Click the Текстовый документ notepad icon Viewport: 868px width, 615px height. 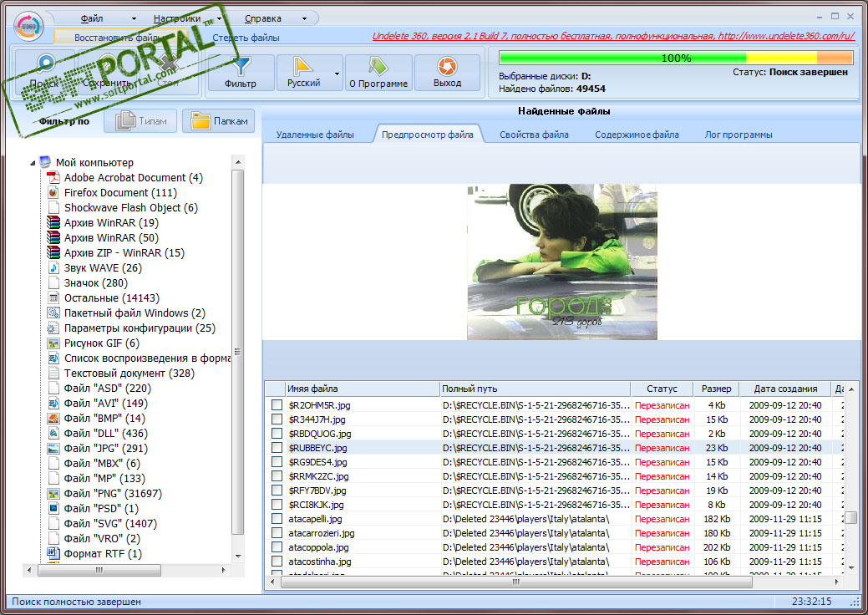[53, 374]
